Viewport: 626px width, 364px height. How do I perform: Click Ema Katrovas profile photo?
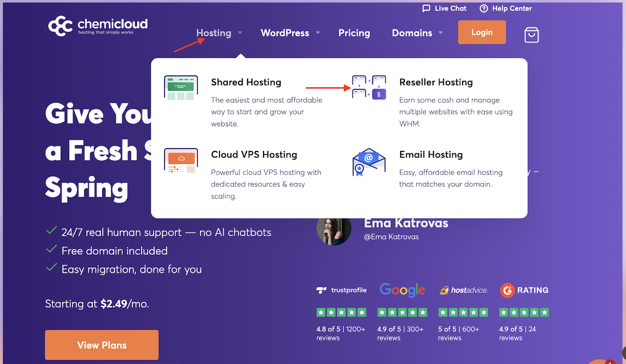(x=334, y=231)
